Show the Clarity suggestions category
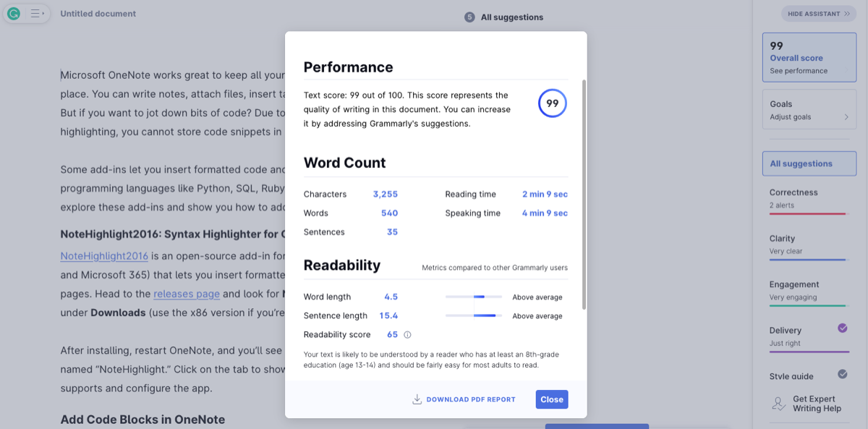Screen dimensions: 868x429 pos(808,246)
